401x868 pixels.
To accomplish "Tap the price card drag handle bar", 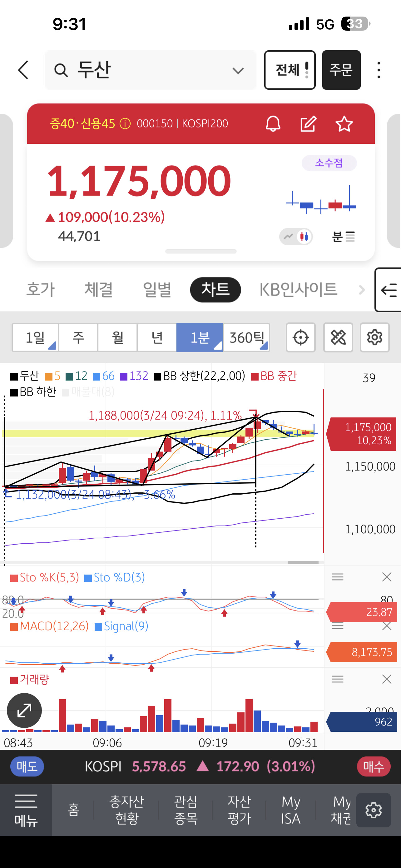I will pos(201,251).
